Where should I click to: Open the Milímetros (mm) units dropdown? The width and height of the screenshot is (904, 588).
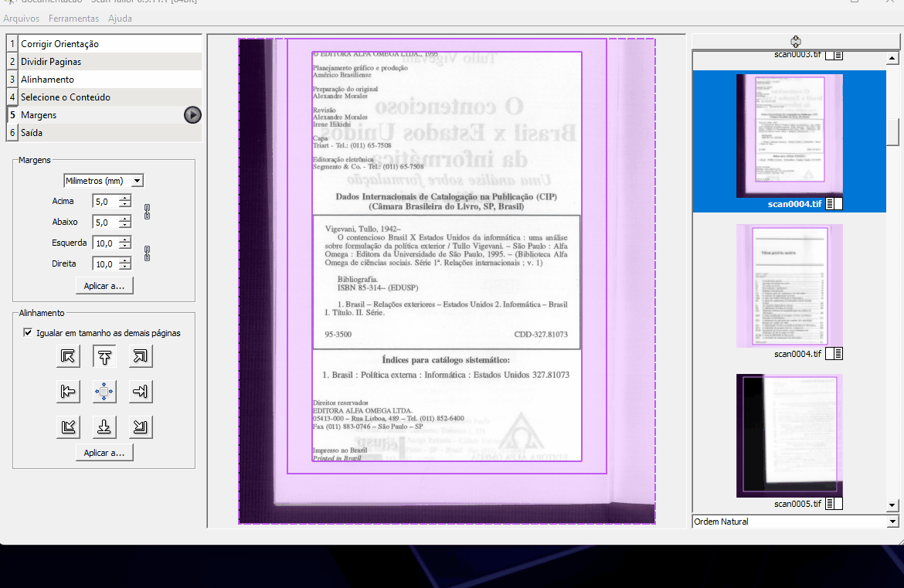(104, 181)
